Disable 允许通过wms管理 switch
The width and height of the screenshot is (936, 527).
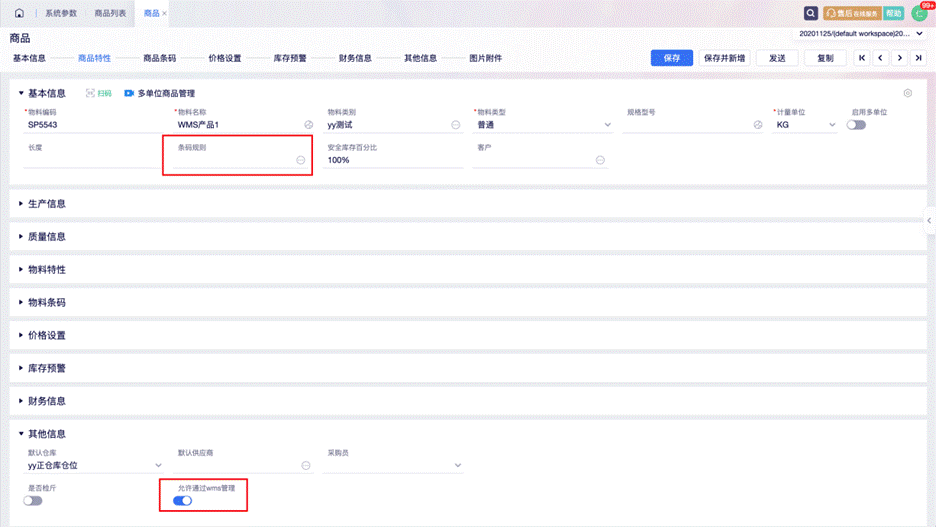click(x=181, y=500)
